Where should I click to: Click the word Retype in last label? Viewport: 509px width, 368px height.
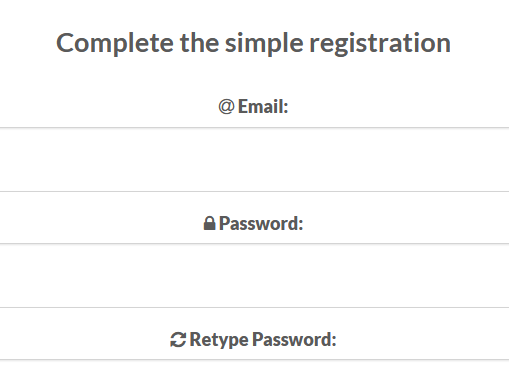(x=219, y=340)
